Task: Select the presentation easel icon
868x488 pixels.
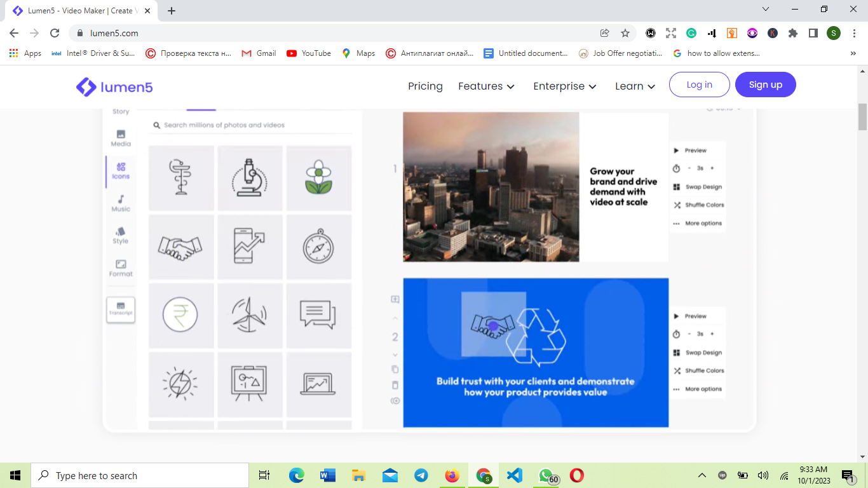Action: coord(250,384)
